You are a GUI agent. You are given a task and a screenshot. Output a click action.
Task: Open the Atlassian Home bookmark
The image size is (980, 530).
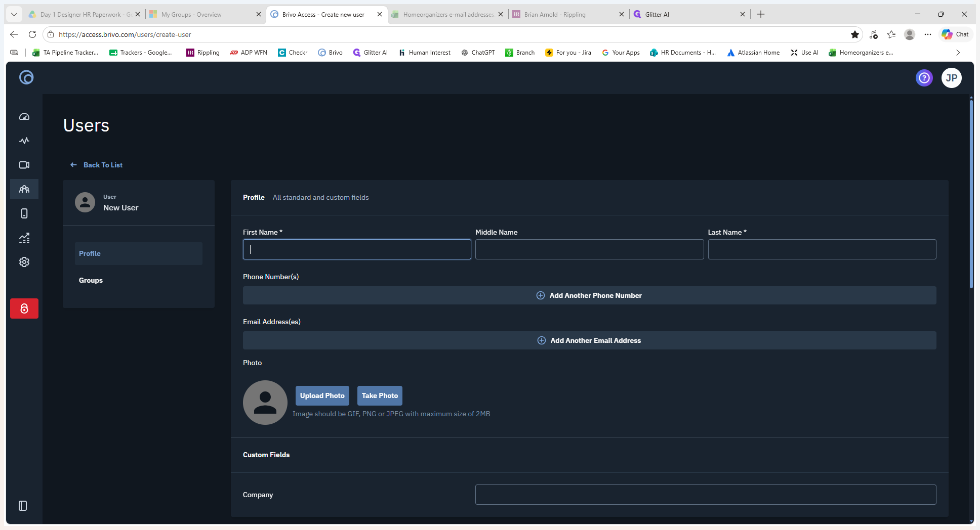[753, 53]
